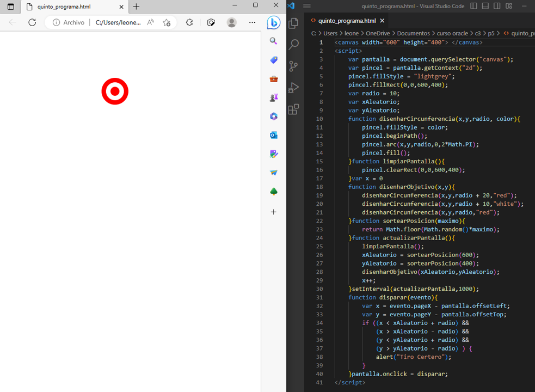This screenshot has width=535, height=392.
Task: Open Outlook in Edge sidebar
Action: click(273, 135)
